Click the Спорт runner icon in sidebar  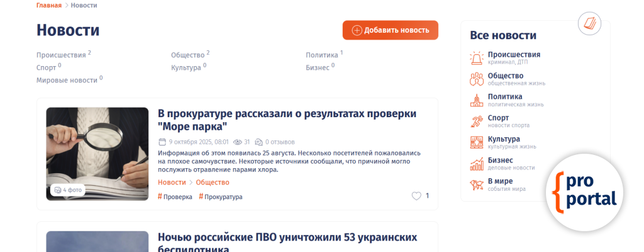coord(477,122)
